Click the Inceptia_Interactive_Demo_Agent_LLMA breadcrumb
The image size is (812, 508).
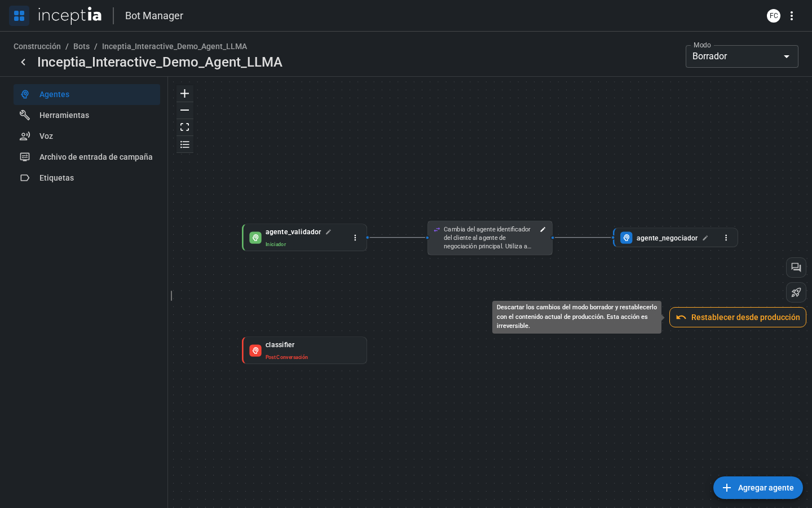coord(174,46)
